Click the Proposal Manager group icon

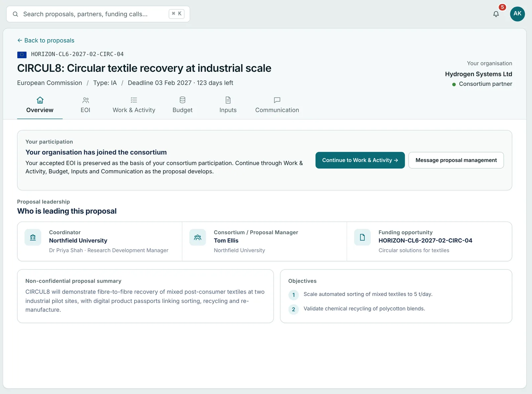198,237
